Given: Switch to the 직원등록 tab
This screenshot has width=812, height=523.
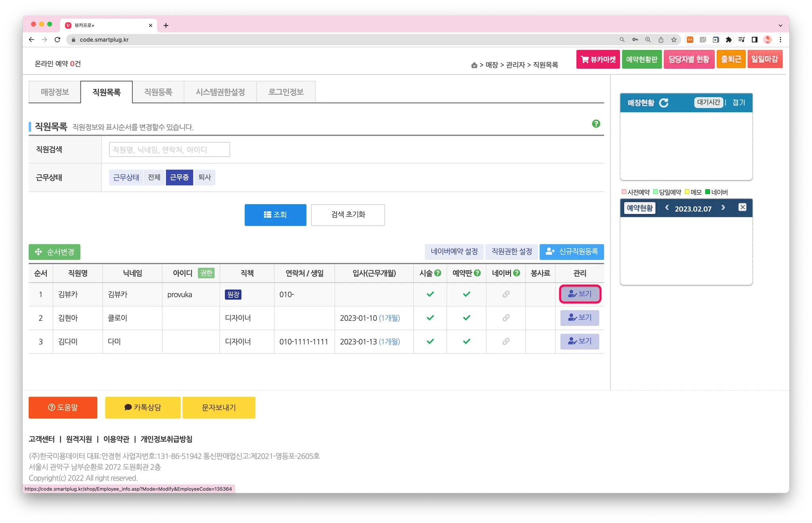Looking at the screenshot, I should click(x=158, y=92).
